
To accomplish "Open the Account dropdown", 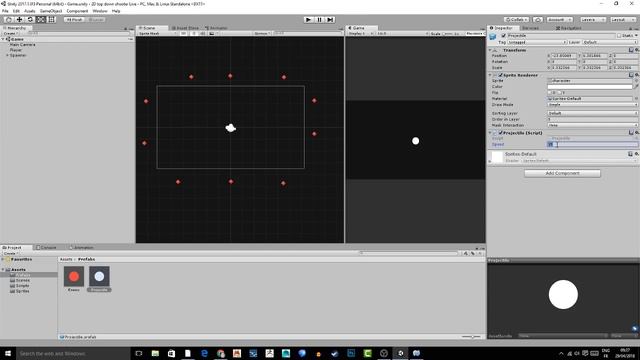I will point(559,20).
